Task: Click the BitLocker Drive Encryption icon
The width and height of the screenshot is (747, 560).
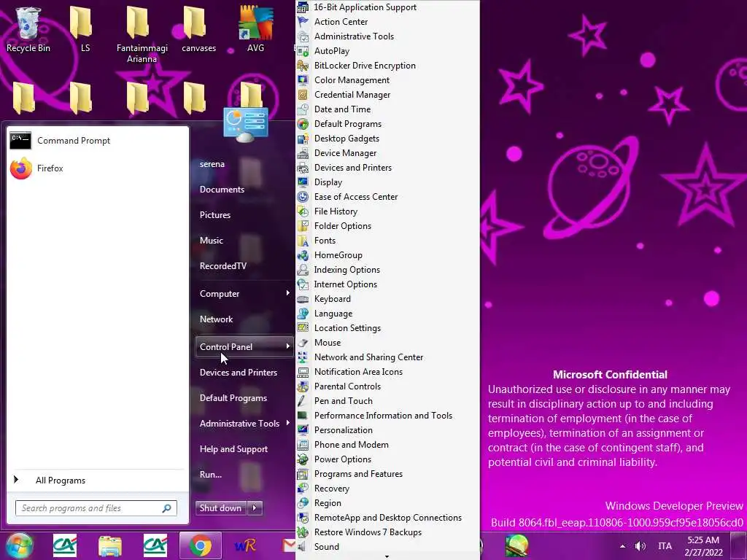Action: pyautogui.click(x=303, y=66)
